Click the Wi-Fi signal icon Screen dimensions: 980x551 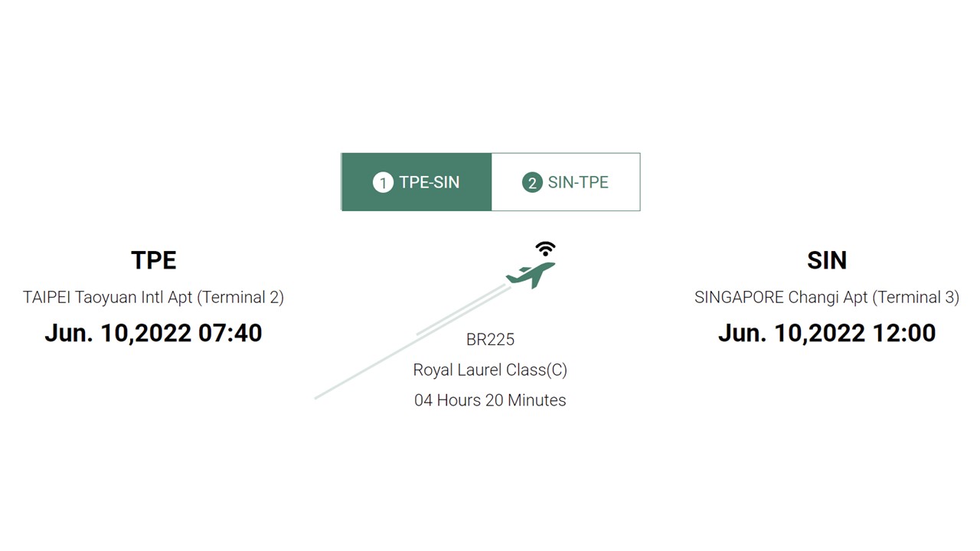point(545,249)
